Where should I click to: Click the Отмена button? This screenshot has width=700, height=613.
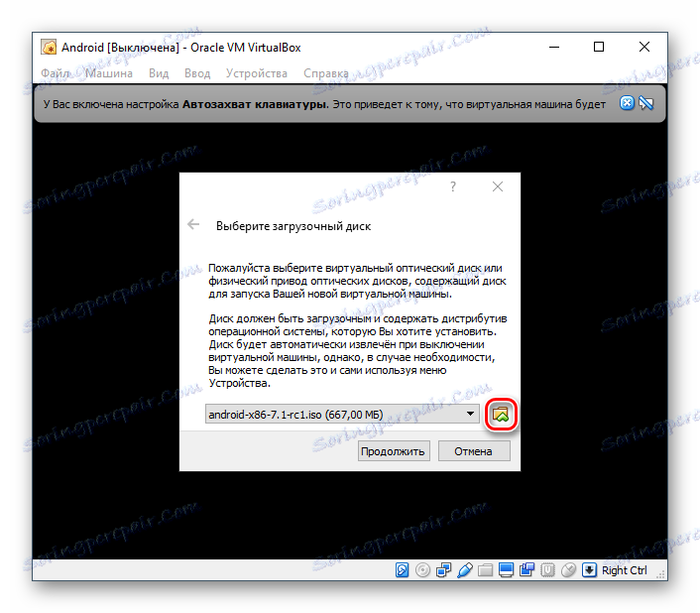pos(474,451)
